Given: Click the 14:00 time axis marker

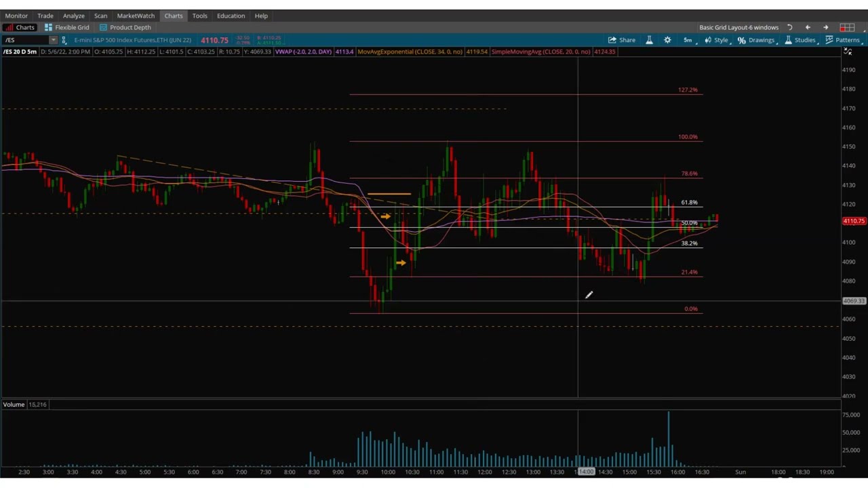Looking at the screenshot, I should coord(585,472).
